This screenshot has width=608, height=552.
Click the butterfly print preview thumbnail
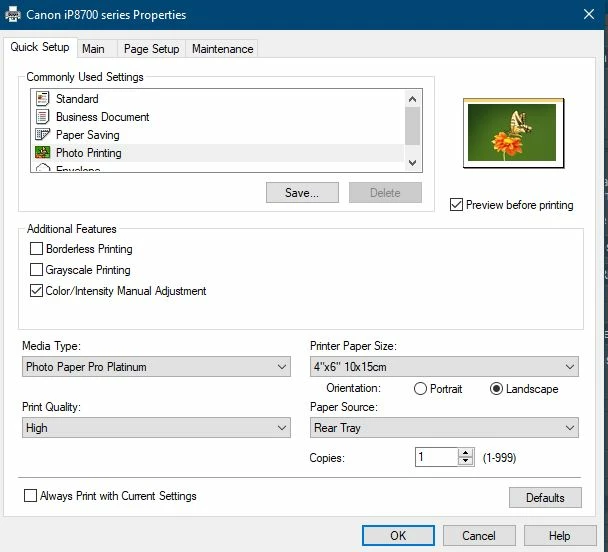click(x=513, y=133)
